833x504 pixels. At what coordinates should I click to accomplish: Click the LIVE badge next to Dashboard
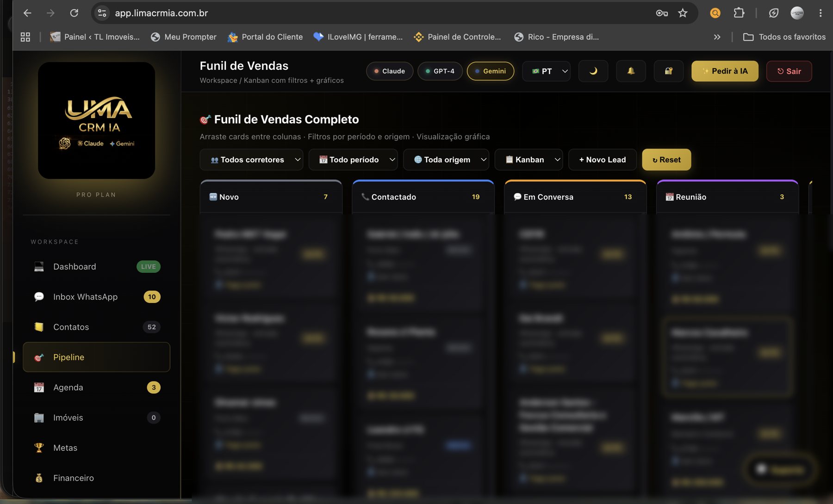coord(149,267)
